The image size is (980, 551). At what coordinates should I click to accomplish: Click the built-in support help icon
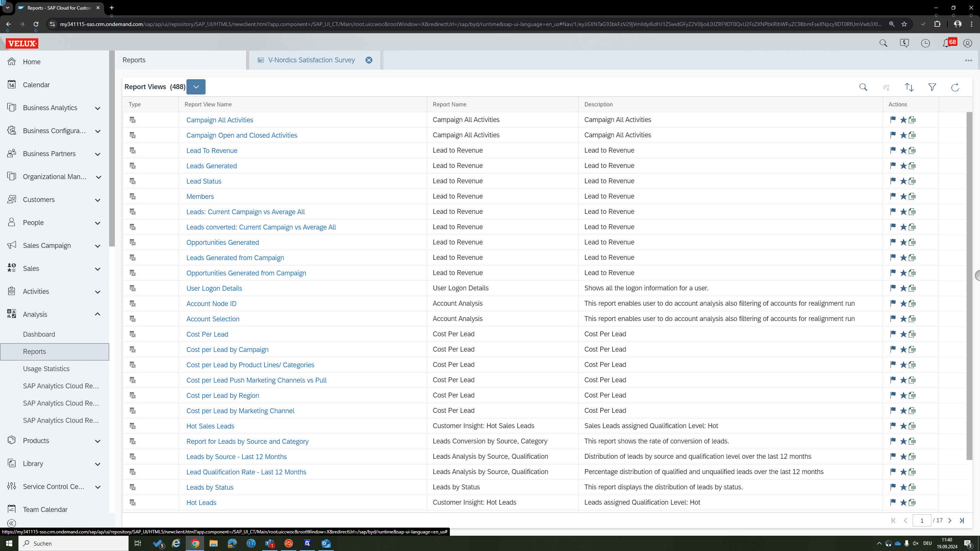(904, 43)
